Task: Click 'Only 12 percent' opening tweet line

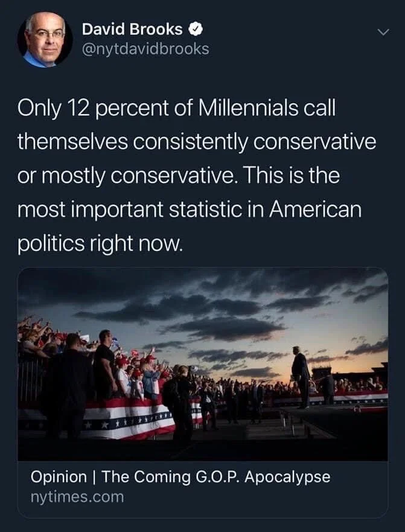Action: coord(176,108)
